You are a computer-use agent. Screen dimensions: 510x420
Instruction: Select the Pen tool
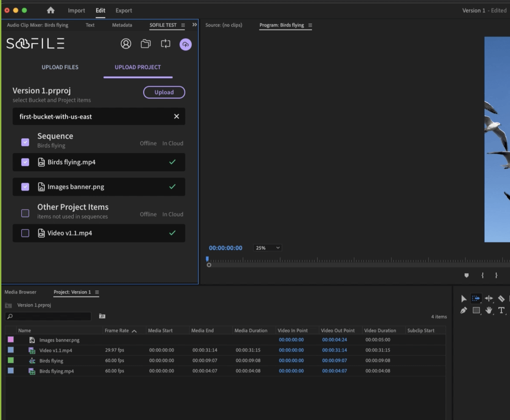[463, 310]
